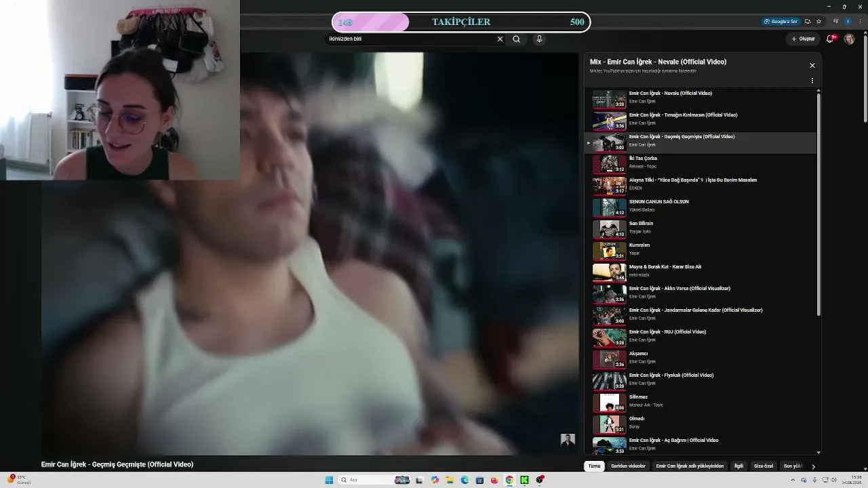This screenshot has width=868, height=488.
Task: Open the YouTube notifications bell
Action: click(830, 39)
